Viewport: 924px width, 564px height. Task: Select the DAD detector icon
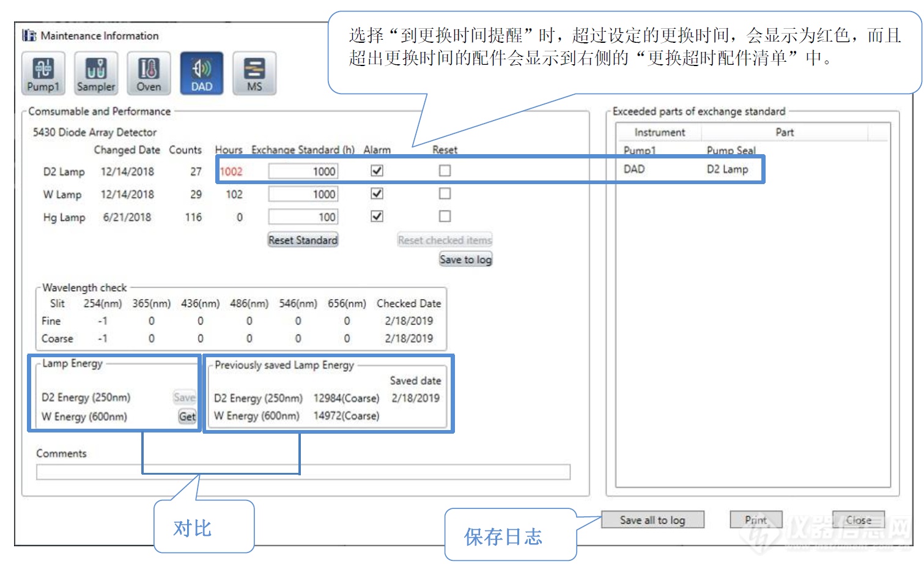pos(202,73)
